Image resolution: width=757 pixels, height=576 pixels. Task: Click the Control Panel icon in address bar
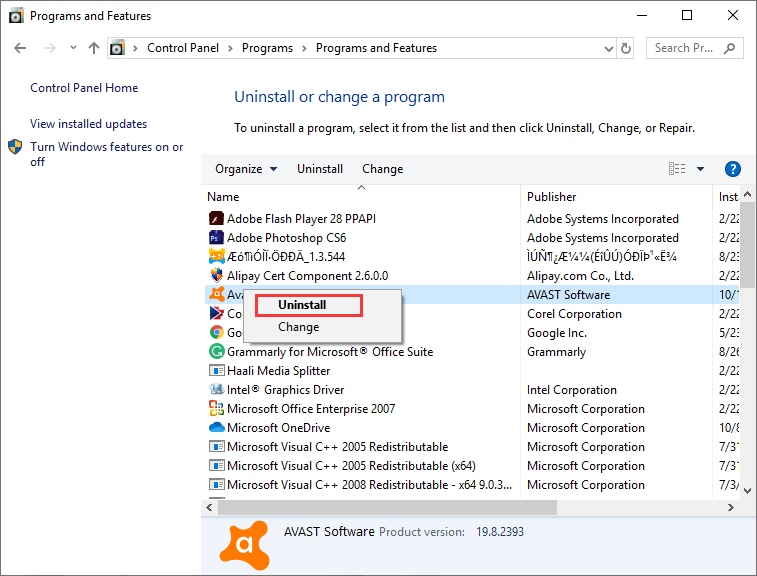[117, 48]
